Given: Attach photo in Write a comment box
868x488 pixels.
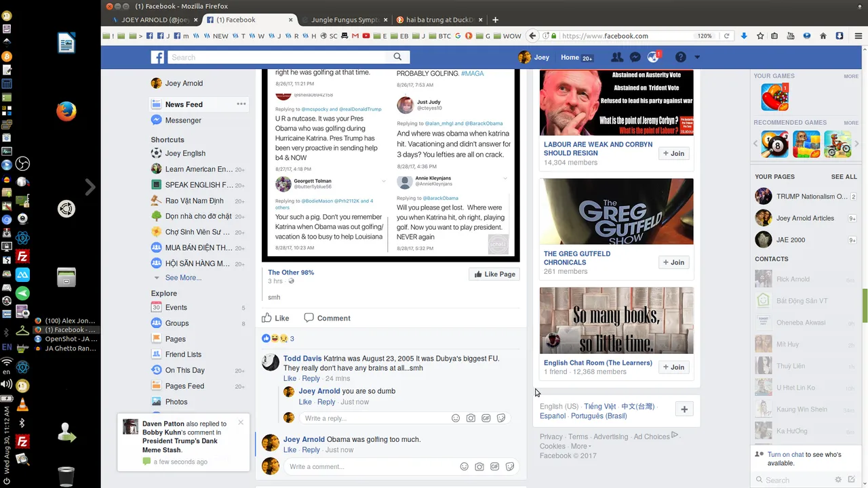Looking at the screenshot, I should click(x=479, y=467).
